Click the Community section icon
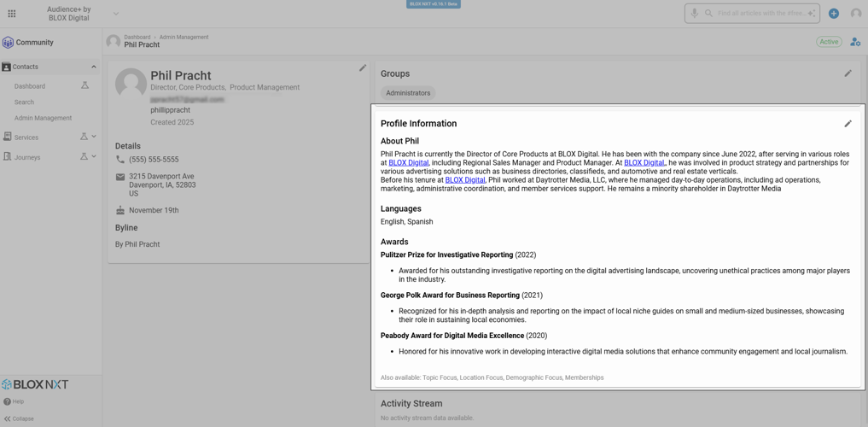This screenshot has height=427, width=868. (x=8, y=43)
